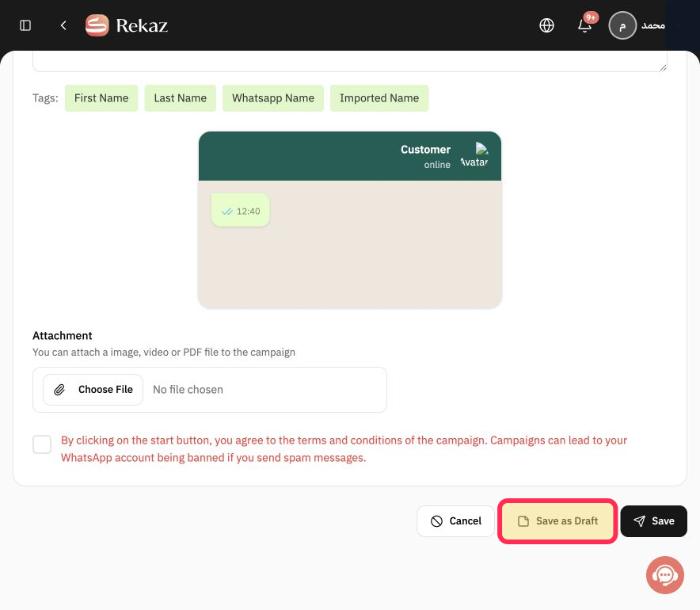Open language selector globe icon
The image size is (700, 610).
click(x=546, y=25)
